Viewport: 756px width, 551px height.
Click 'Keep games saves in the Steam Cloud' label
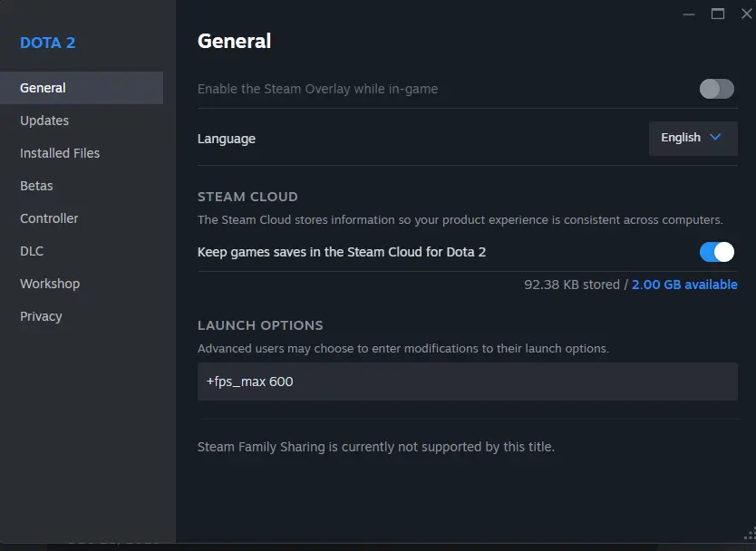[342, 252]
